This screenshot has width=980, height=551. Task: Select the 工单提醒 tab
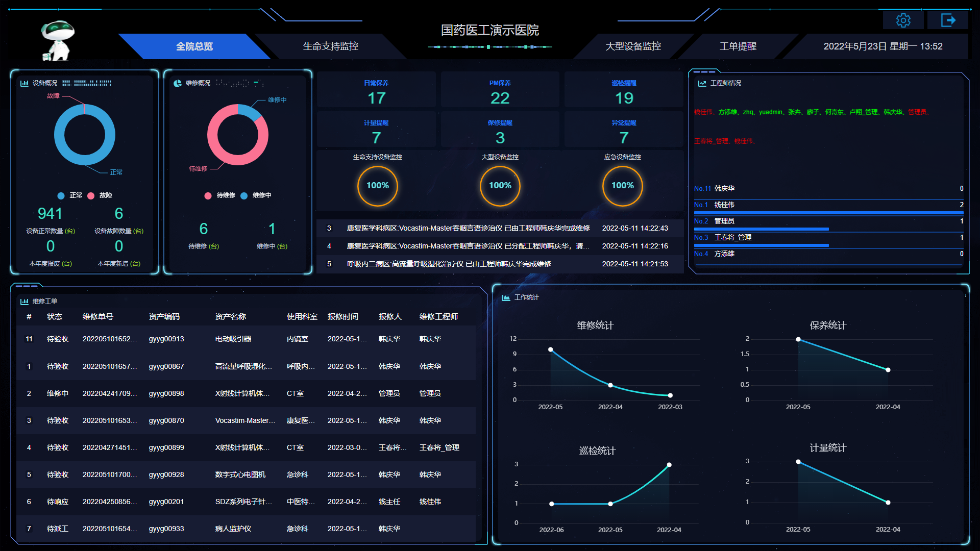(x=738, y=46)
